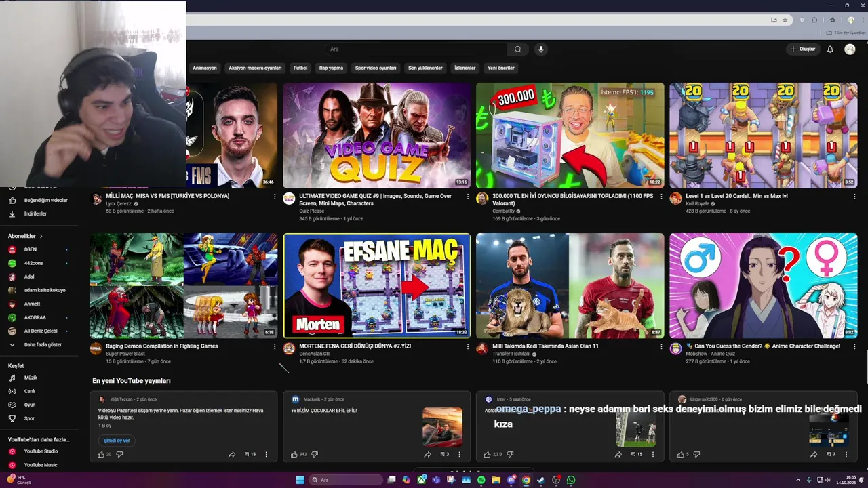Select the Aksiyon-macera oyunları chip
The width and height of the screenshot is (868, 488).
[x=255, y=68]
